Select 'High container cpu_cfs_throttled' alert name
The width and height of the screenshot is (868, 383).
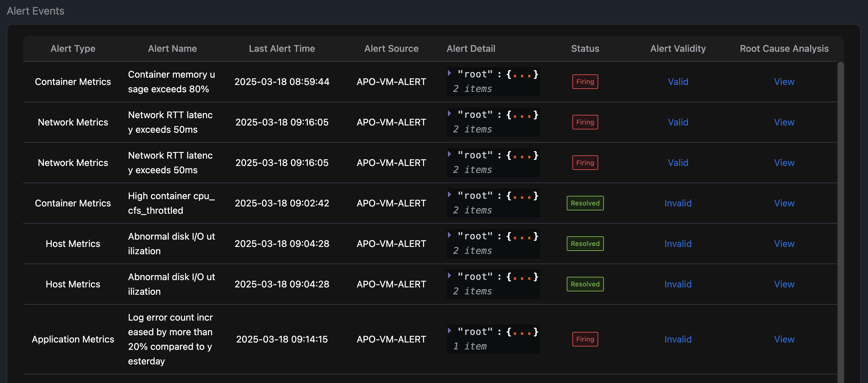172,203
